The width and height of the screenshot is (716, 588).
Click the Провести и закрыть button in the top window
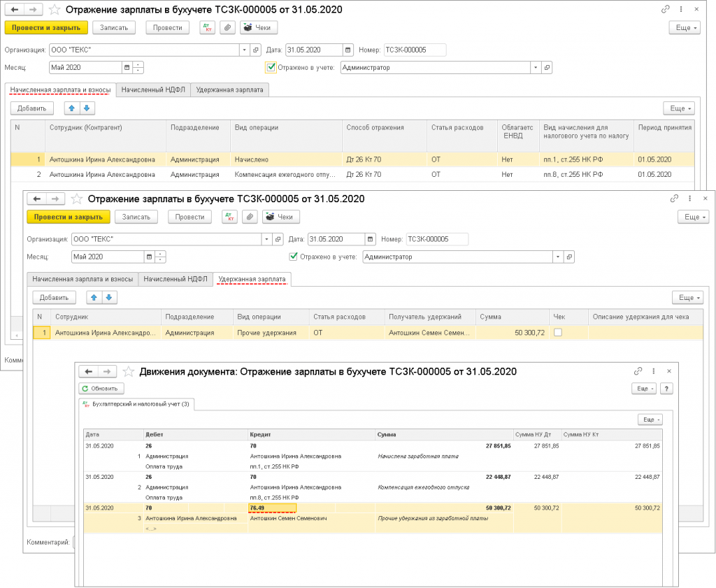coord(46,27)
